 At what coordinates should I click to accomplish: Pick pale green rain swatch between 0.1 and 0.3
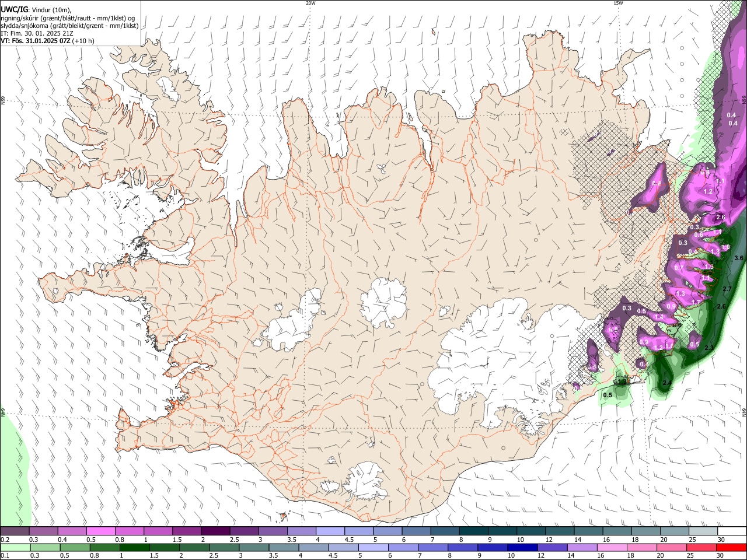(15, 547)
